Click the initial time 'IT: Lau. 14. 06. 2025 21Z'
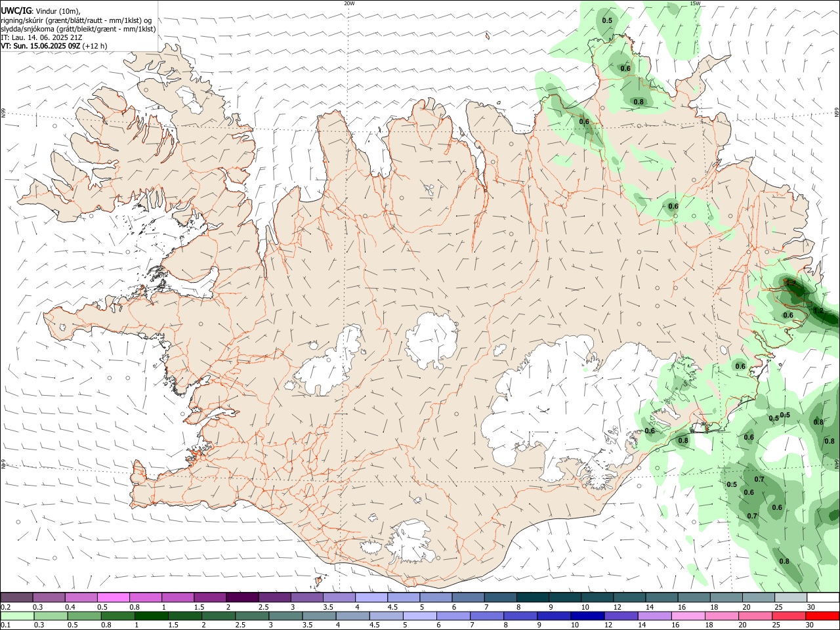840x630 pixels. click(x=42, y=37)
